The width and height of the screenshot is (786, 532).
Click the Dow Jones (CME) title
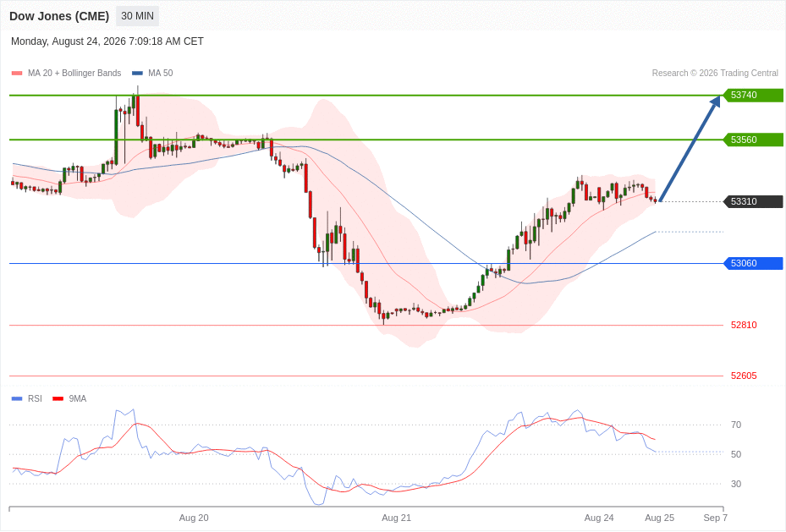click(59, 16)
